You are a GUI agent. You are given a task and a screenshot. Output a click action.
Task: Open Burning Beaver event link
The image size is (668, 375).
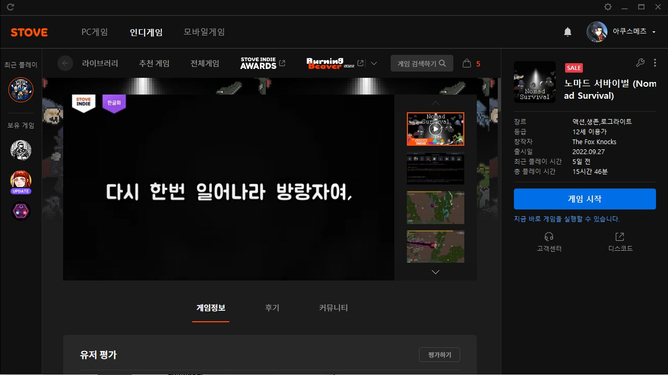pyautogui.click(x=335, y=63)
